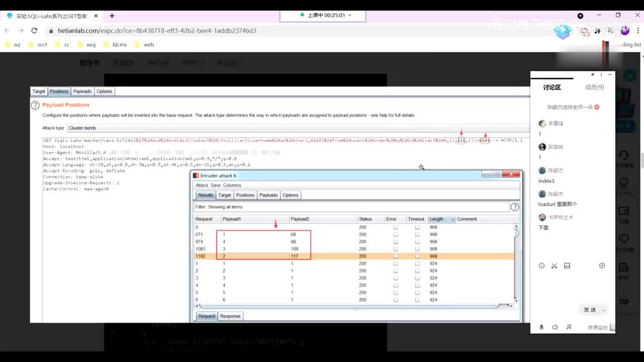
Task: Show the Response tab
Action: [230, 316]
